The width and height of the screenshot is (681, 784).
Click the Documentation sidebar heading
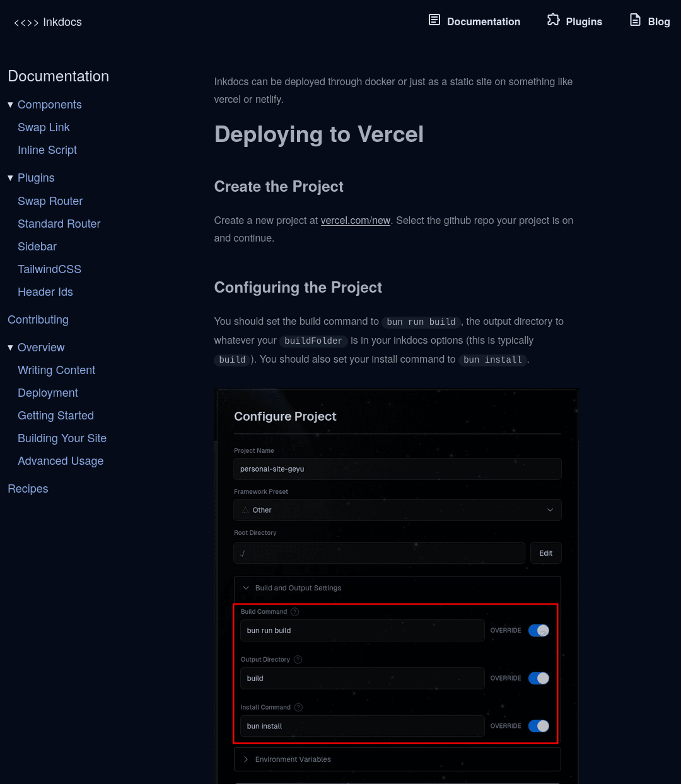point(59,76)
